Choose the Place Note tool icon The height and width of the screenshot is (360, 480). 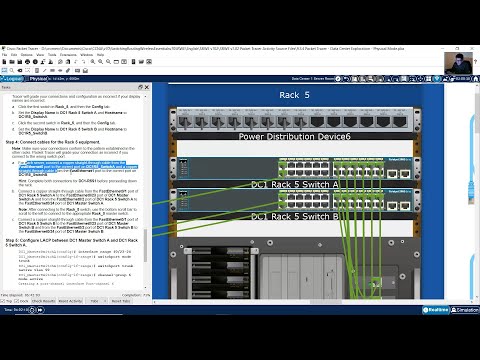(x=37, y=70)
